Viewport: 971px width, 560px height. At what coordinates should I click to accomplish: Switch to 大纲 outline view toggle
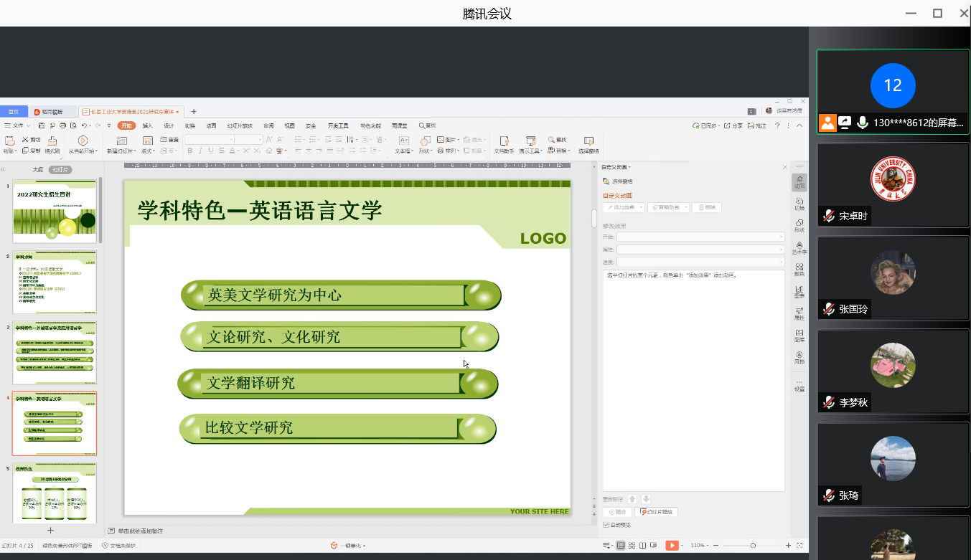[x=37, y=170]
